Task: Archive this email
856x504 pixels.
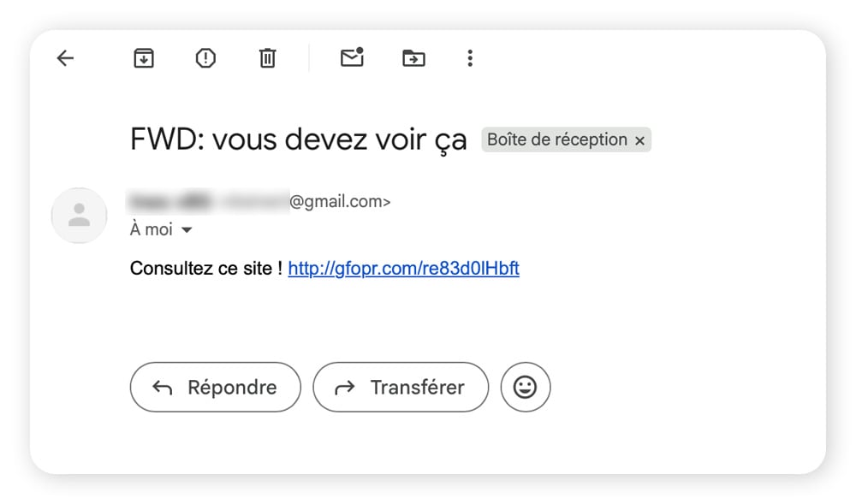Action: pyautogui.click(x=143, y=58)
